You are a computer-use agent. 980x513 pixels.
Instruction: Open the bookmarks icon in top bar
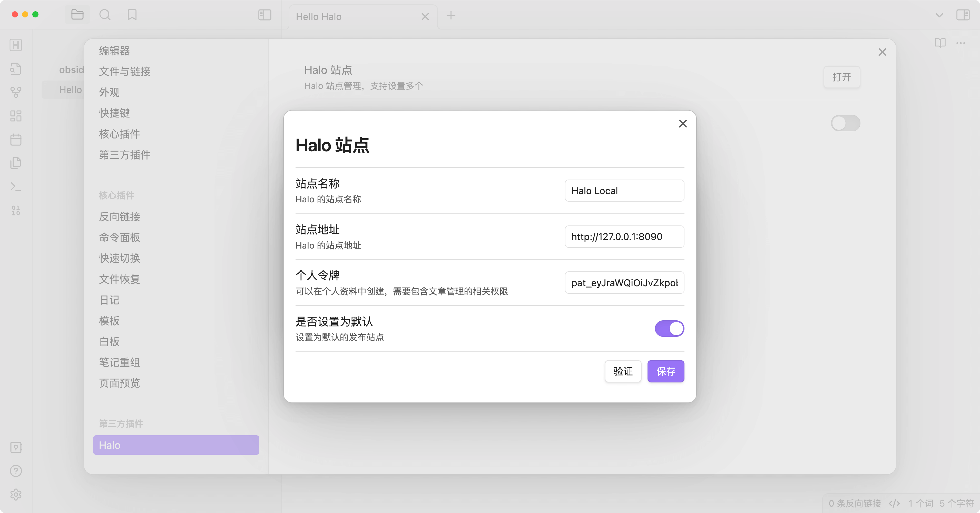coord(132,15)
